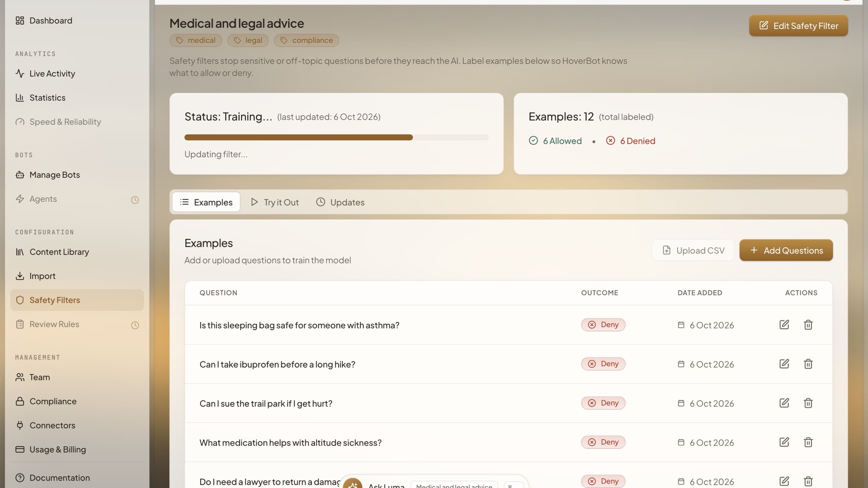Delete the ibuprofen hike question

808,364
